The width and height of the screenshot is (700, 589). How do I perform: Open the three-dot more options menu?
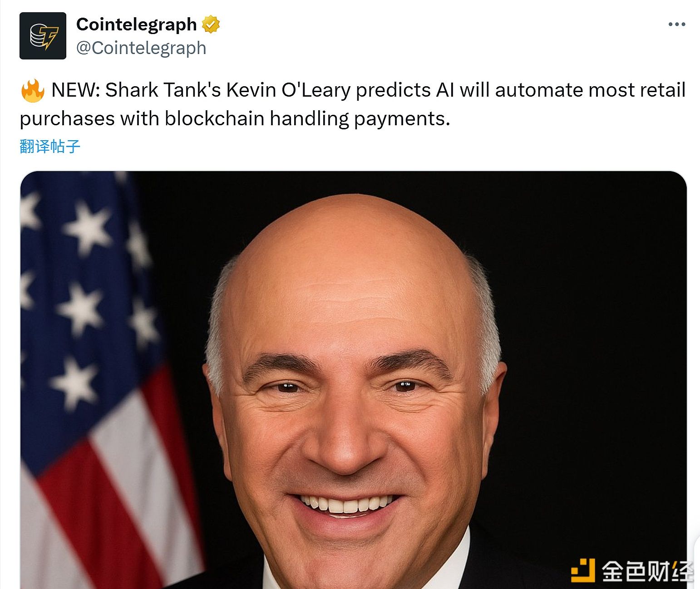676,25
